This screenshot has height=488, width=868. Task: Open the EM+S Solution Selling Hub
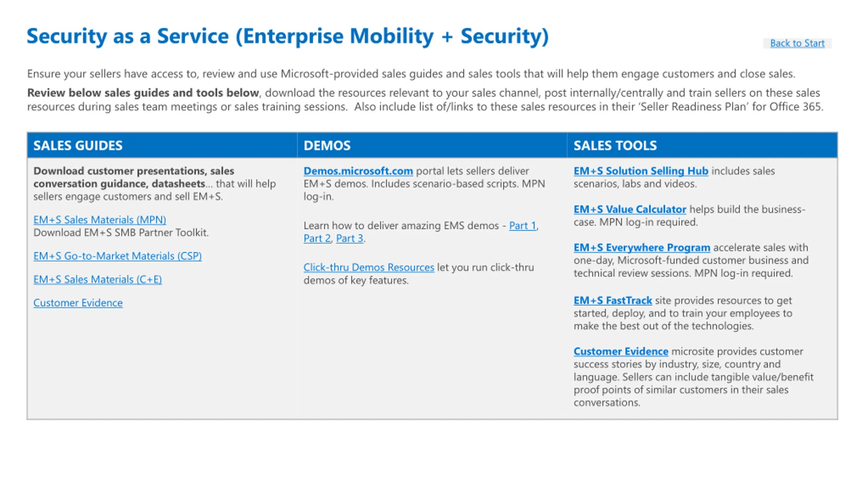pos(641,171)
